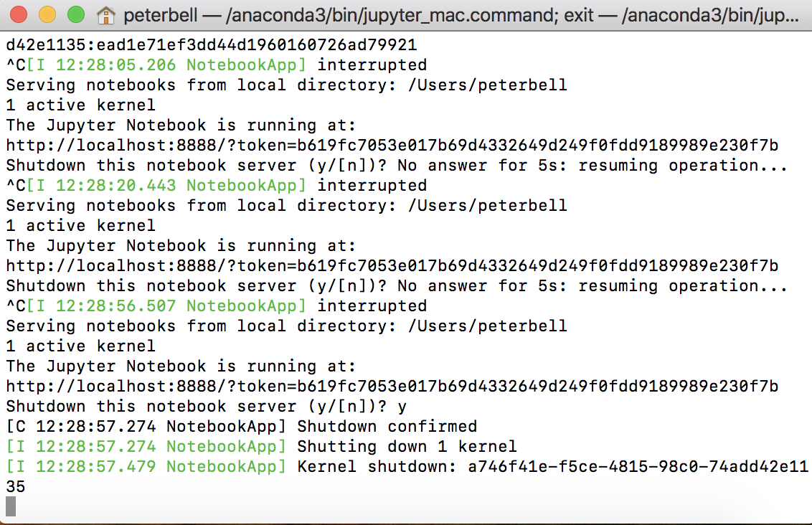Minimize the window using the yellow button
Image resolution: width=812 pixels, height=525 pixels.
click(47, 14)
